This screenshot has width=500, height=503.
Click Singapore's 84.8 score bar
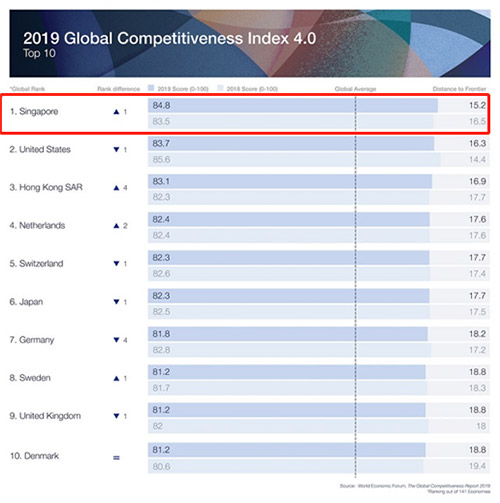pos(293,106)
